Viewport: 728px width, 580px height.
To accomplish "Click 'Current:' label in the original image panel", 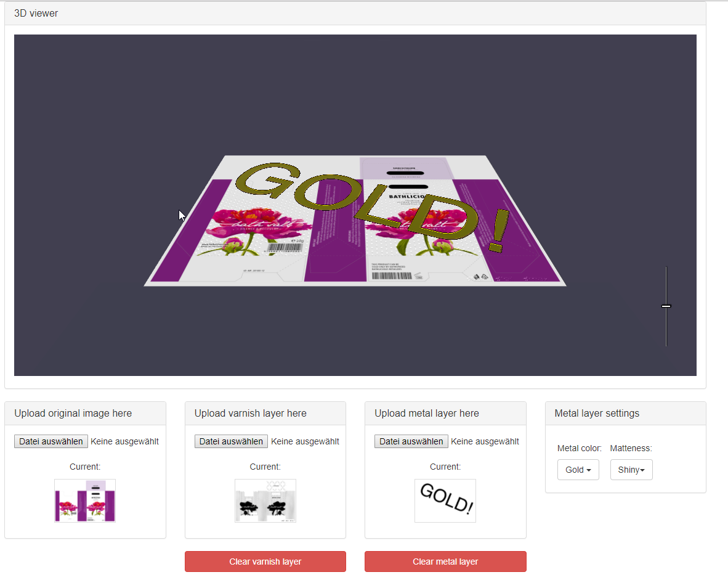I will click(85, 467).
